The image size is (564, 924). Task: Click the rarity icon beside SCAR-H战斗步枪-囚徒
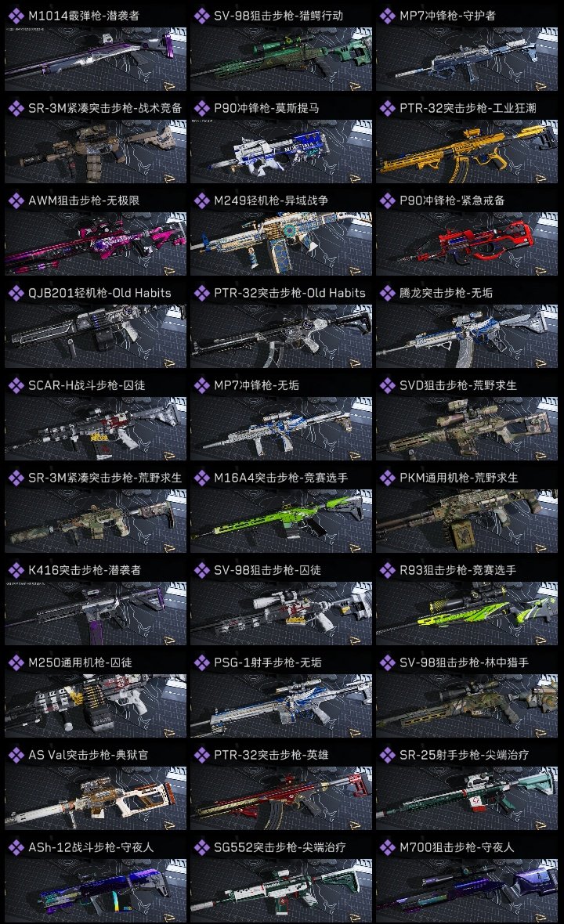click(x=16, y=385)
